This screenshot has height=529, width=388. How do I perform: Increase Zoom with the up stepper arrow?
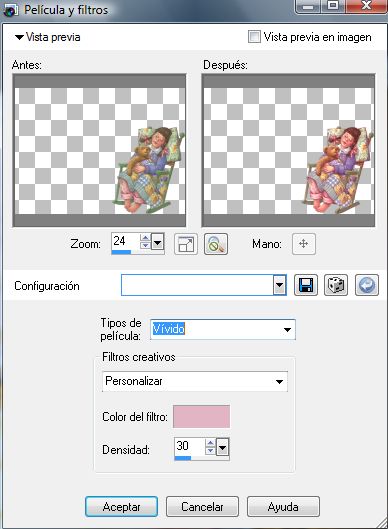(x=145, y=238)
